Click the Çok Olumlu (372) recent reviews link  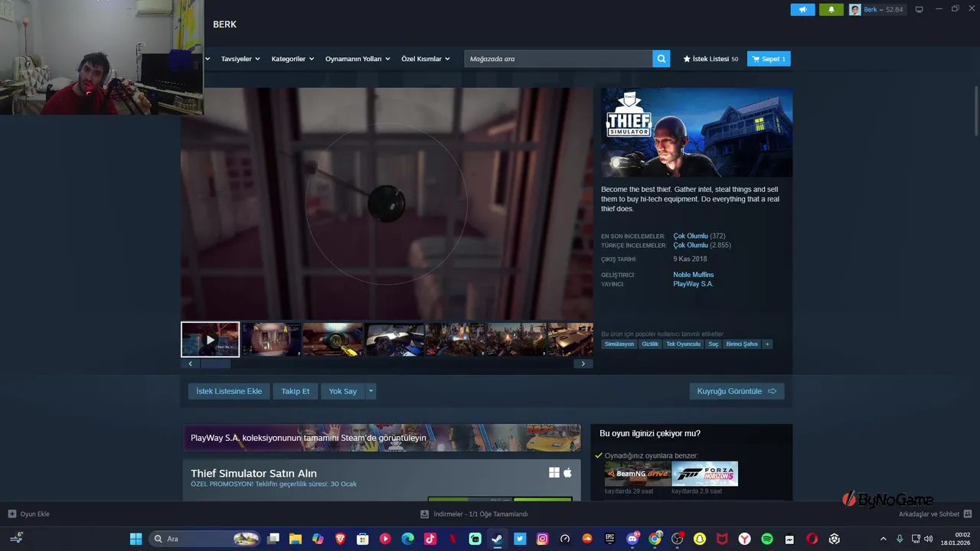(698, 236)
